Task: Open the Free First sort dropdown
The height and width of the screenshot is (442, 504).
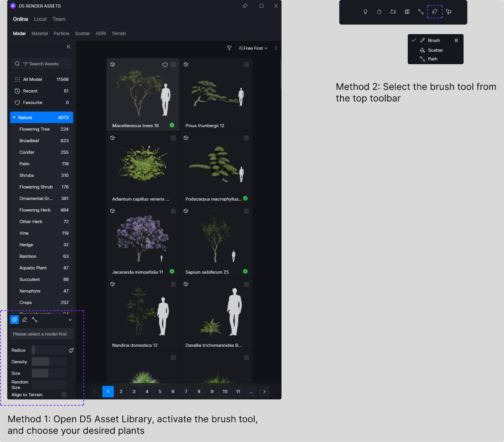Action: click(253, 48)
